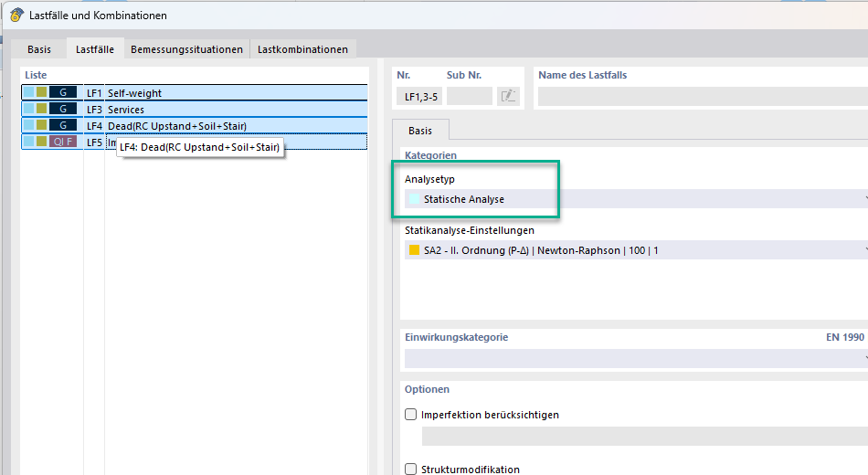This screenshot has width=868, height=475.
Task: Click the olive swatch of LF3
Action: pyautogui.click(x=41, y=109)
